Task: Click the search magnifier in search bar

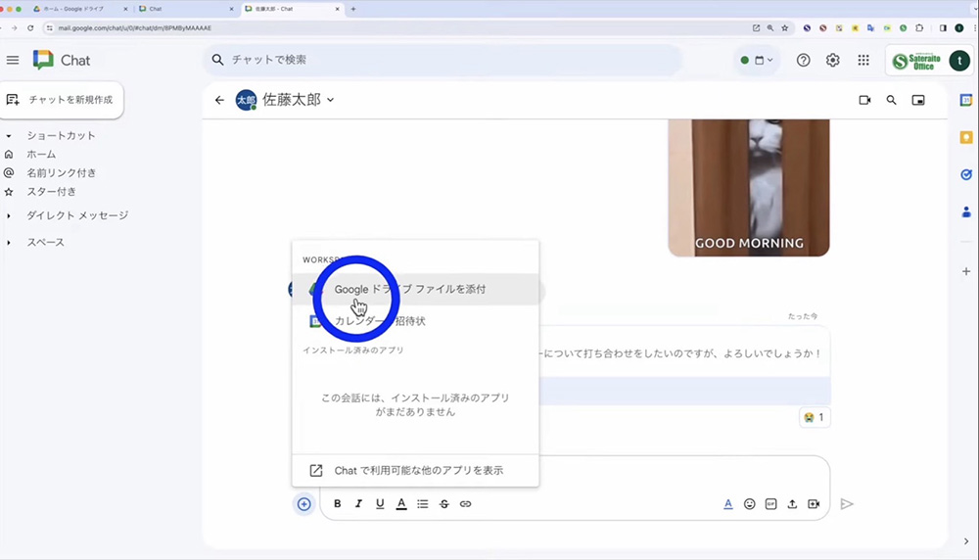Action: click(x=217, y=60)
